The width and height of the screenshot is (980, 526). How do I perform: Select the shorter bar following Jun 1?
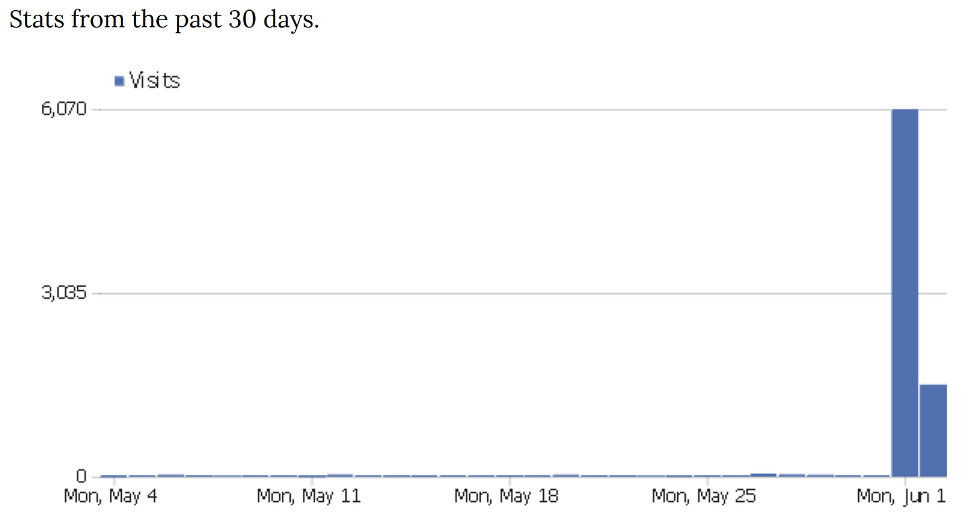933,430
